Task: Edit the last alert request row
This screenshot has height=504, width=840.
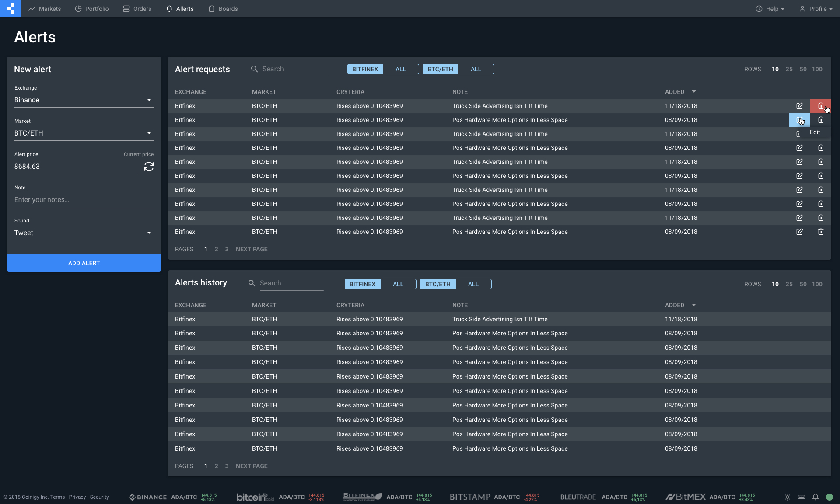Action: (x=799, y=232)
